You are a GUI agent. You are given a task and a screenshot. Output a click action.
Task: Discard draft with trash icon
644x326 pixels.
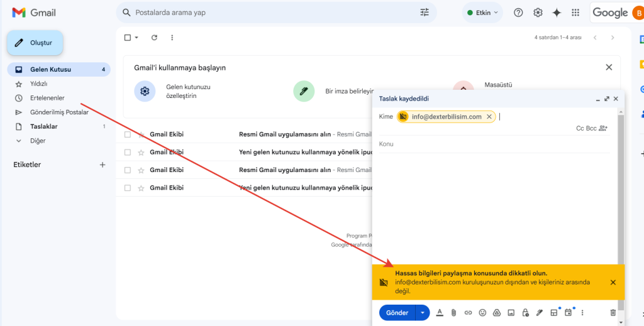click(x=613, y=313)
